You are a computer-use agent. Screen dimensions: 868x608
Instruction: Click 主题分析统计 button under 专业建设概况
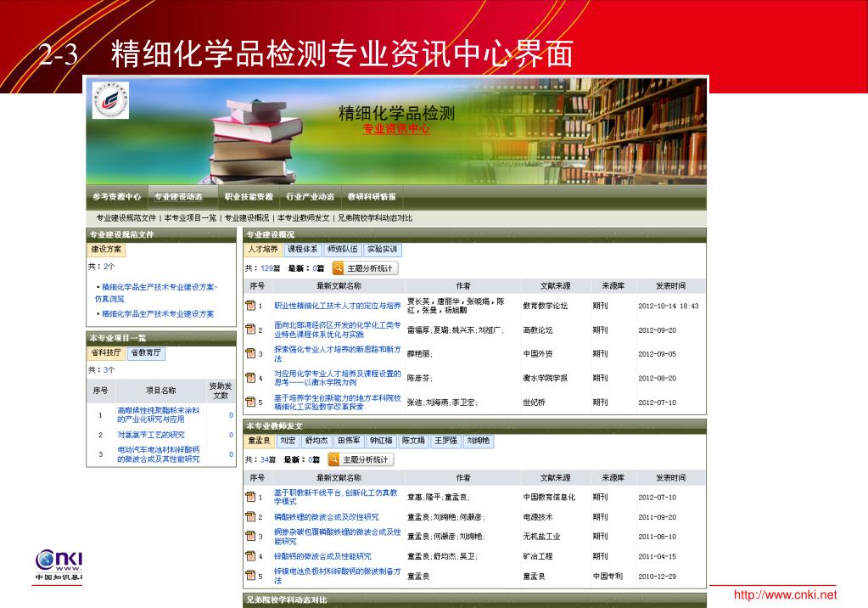[x=365, y=268]
